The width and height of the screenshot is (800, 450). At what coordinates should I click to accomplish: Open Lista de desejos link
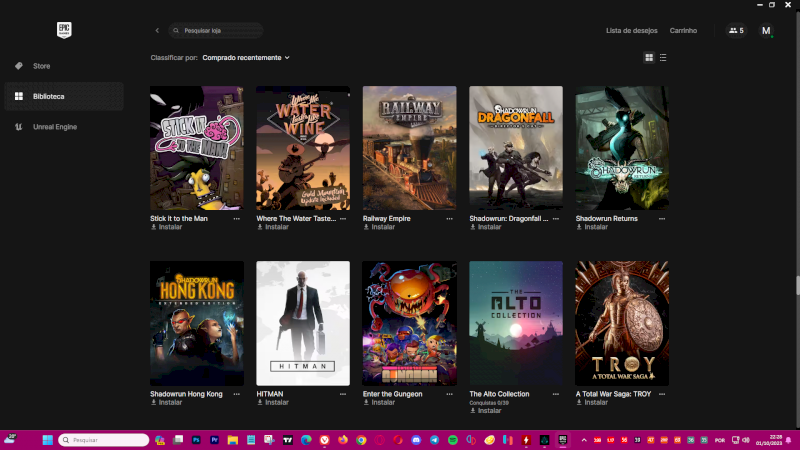click(632, 31)
